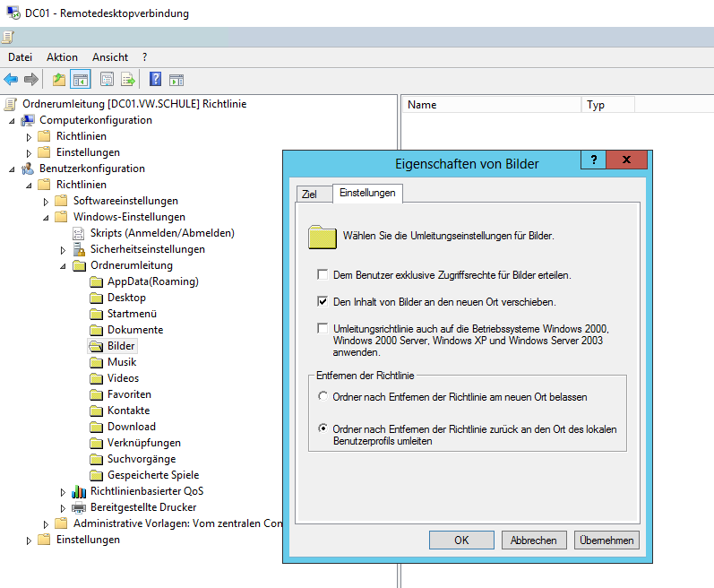This screenshot has width=714, height=588.
Task: Enable policy for Windows 2000/XP systems checkbox
Action: point(323,329)
